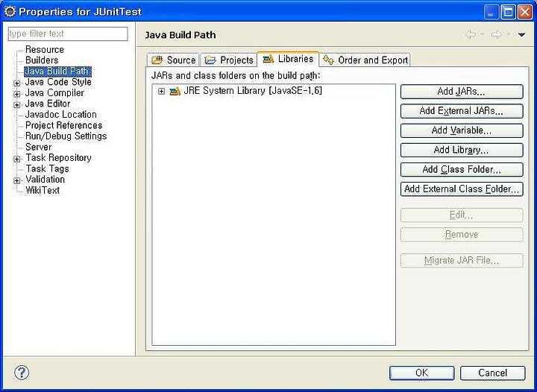537x392 pixels.
Task: Expand the JRE System Library node
Action: click(161, 92)
